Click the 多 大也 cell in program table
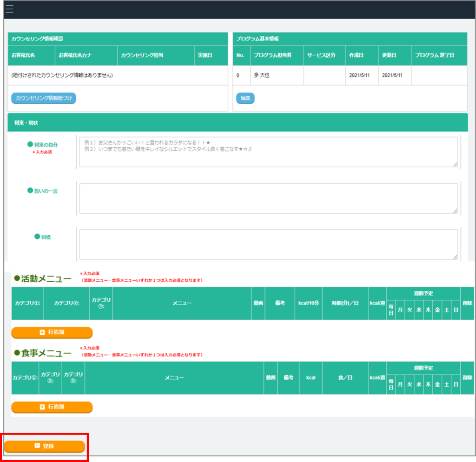The height and width of the screenshot is (462, 476). 262,75
